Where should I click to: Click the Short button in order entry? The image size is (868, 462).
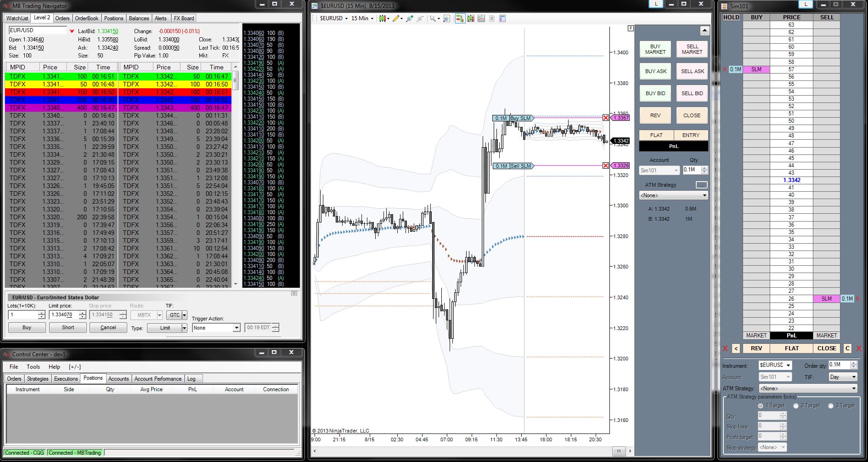click(68, 327)
